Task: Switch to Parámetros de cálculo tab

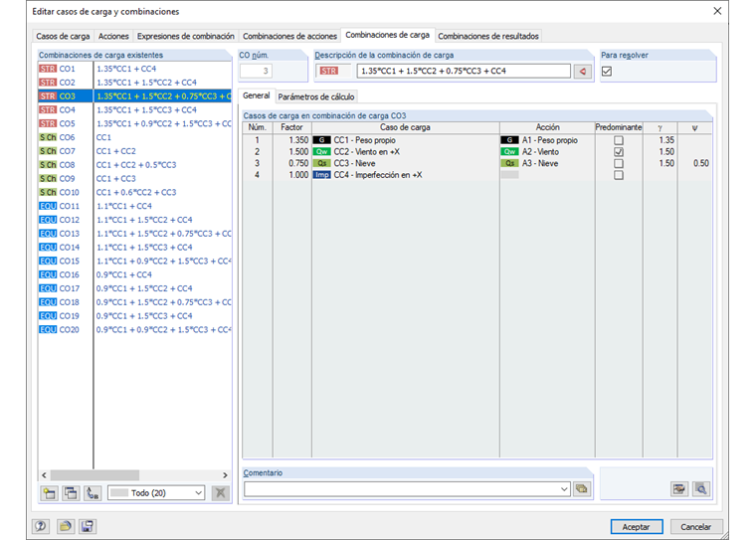Action: click(x=316, y=96)
